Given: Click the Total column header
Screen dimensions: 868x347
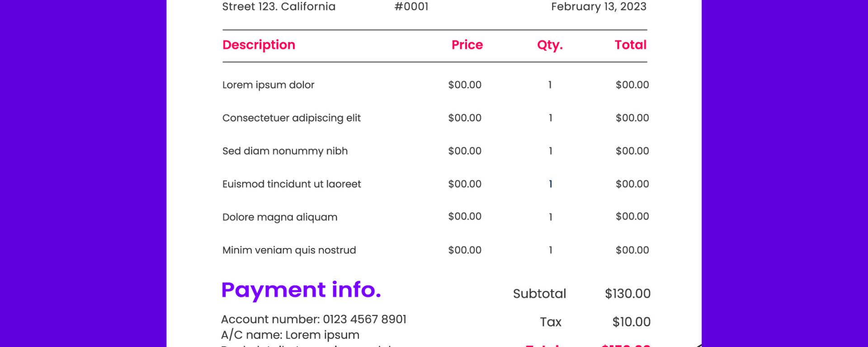Looking at the screenshot, I should 630,45.
